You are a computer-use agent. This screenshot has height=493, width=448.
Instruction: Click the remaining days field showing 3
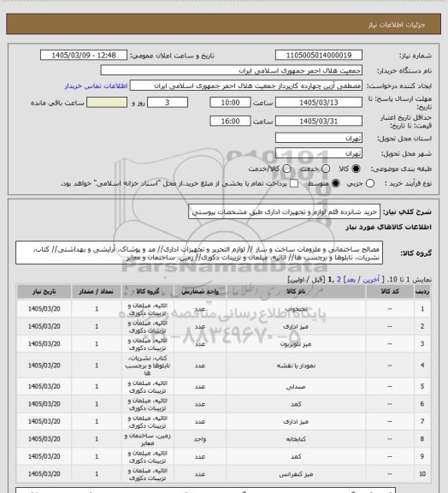168,103
